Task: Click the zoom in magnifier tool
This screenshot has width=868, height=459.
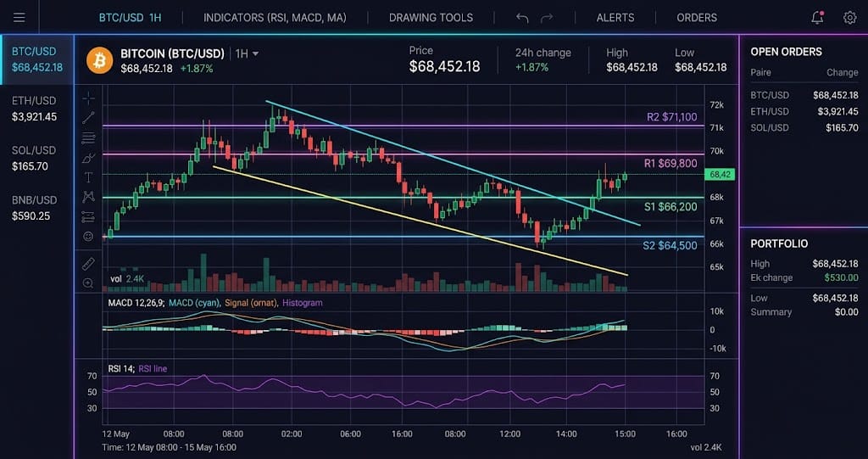Action: pyautogui.click(x=88, y=283)
